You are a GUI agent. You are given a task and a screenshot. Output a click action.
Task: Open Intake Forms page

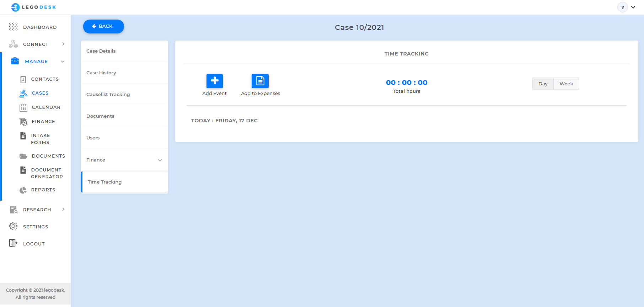click(x=40, y=139)
